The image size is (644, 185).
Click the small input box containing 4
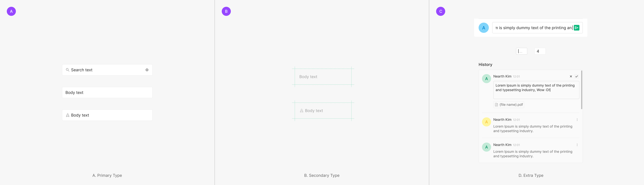click(540, 51)
